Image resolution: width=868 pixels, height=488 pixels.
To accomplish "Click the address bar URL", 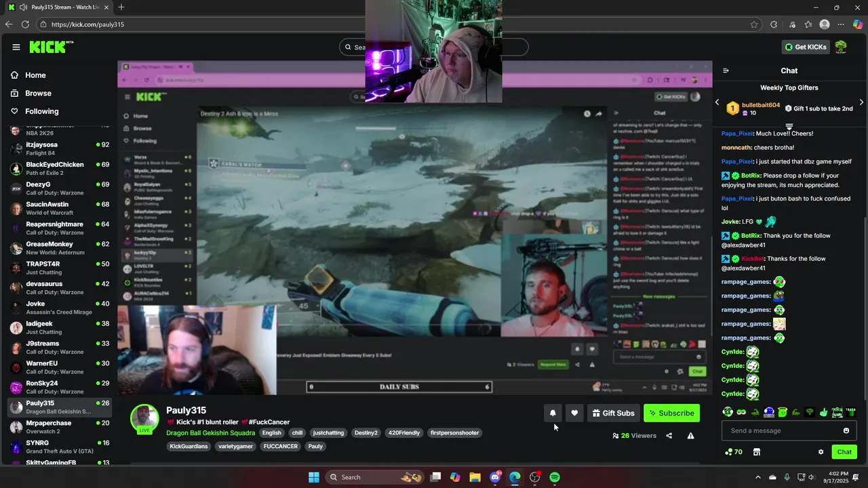I will [87, 24].
